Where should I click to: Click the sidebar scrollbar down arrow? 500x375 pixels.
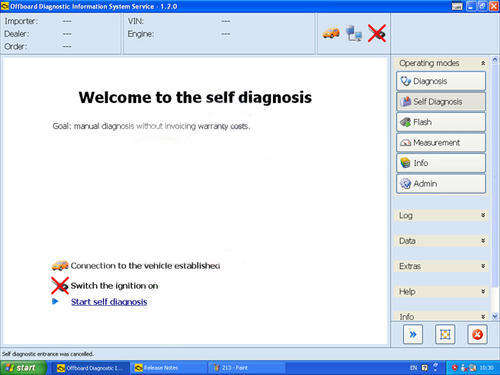(495, 316)
